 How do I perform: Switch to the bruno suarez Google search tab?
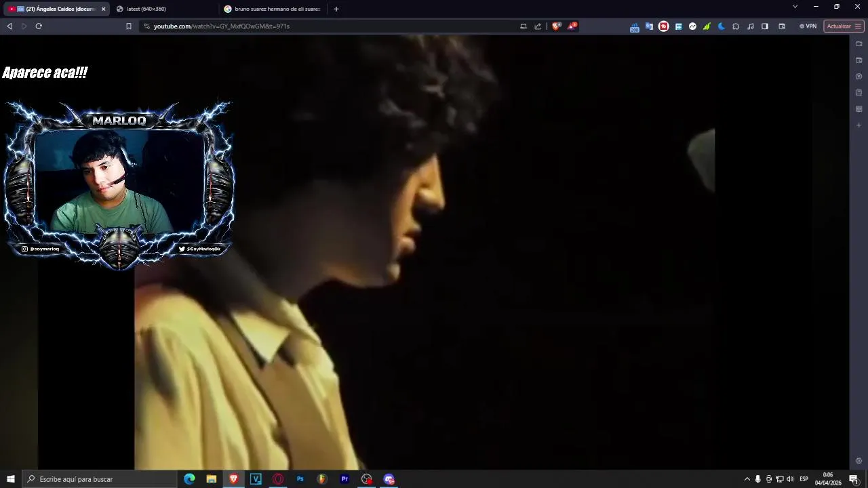[x=271, y=9]
